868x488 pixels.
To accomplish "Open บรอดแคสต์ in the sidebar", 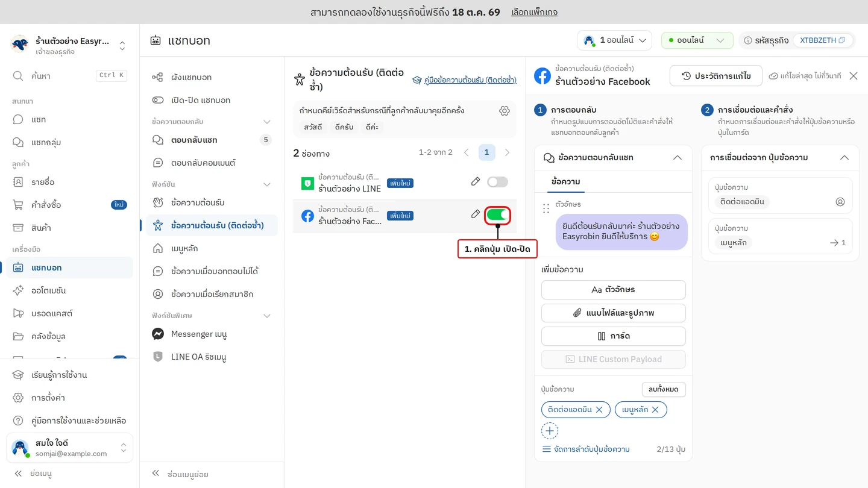I will [69, 313].
